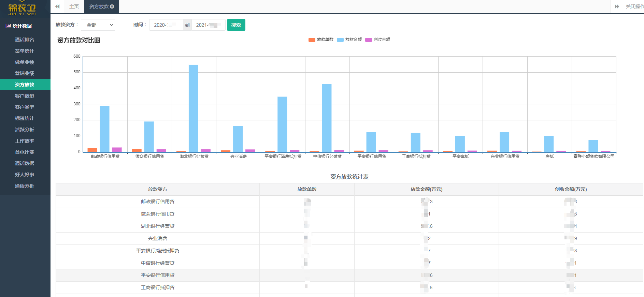Toggle the 放款金额 legend series
Image resolution: width=644 pixels, height=297 pixels.
[x=349, y=40]
